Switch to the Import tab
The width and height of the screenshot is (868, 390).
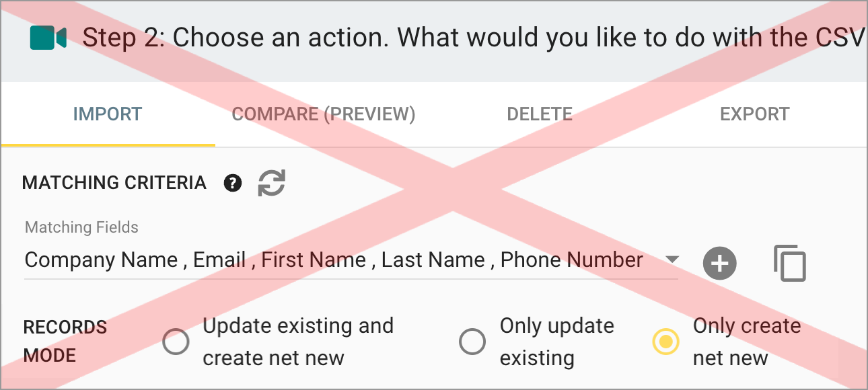coord(108,114)
